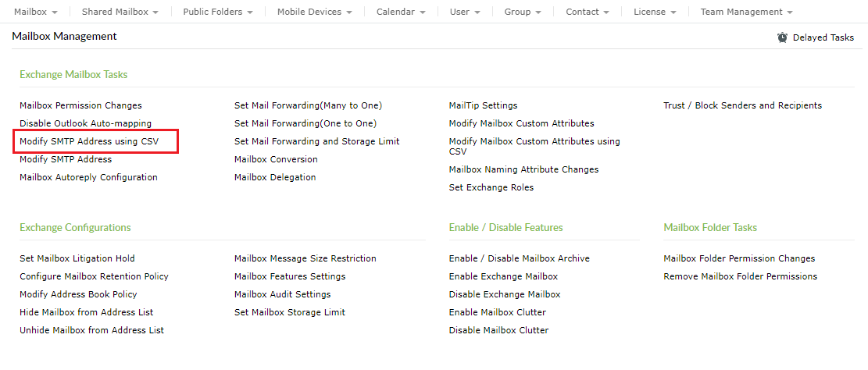Open Mailbox Permission Changes task
This screenshot has height=370, width=868.
point(80,105)
